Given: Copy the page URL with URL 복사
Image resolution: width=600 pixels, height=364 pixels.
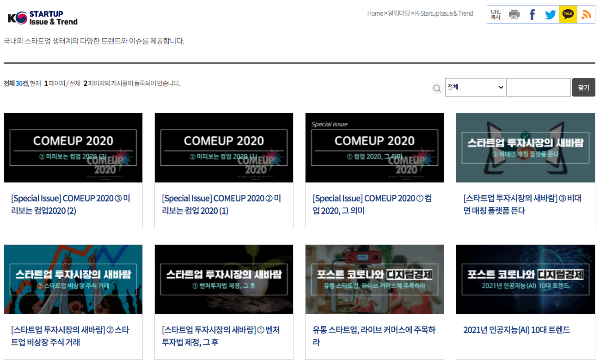Looking at the screenshot, I should click(x=496, y=14).
